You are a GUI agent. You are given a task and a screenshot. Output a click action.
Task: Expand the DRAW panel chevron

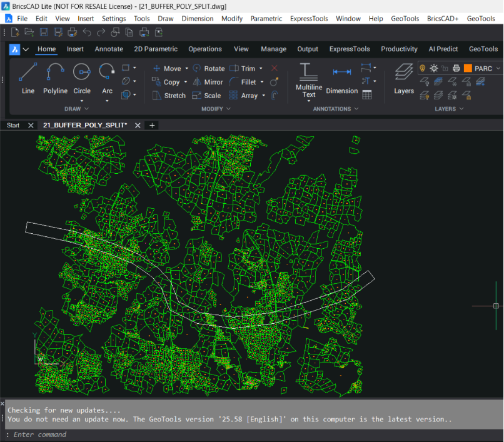86,109
